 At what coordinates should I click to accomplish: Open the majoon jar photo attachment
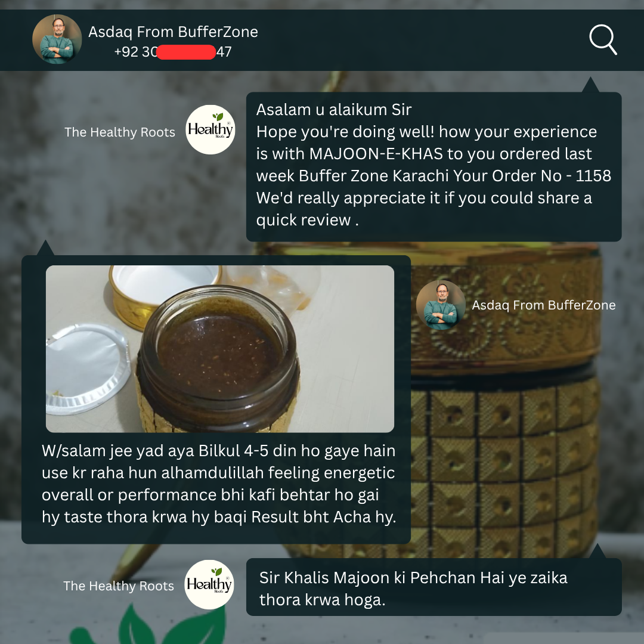click(219, 349)
